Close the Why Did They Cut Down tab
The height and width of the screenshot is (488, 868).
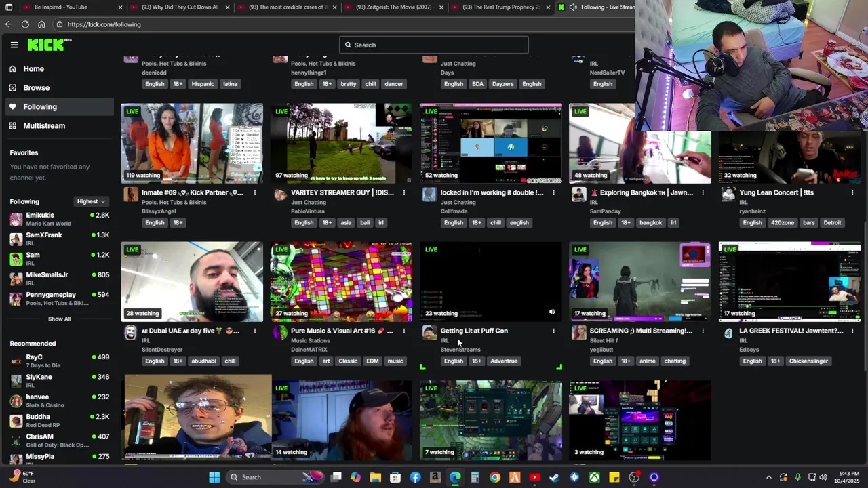227,7
